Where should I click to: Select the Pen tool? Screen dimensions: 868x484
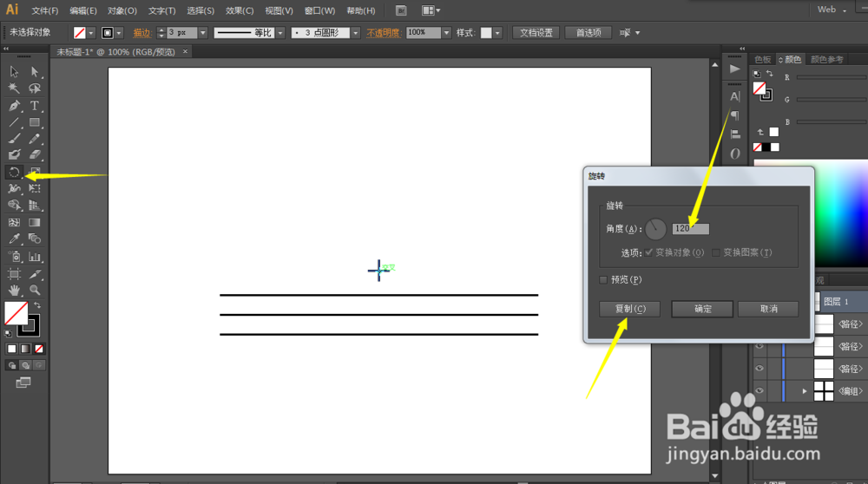[x=14, y=106]
